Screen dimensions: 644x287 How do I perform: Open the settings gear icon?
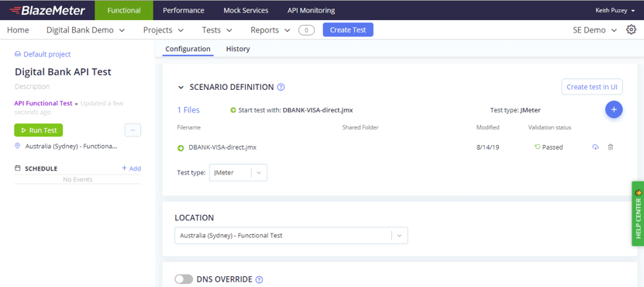pyautogui.click(x=631, y=29)
